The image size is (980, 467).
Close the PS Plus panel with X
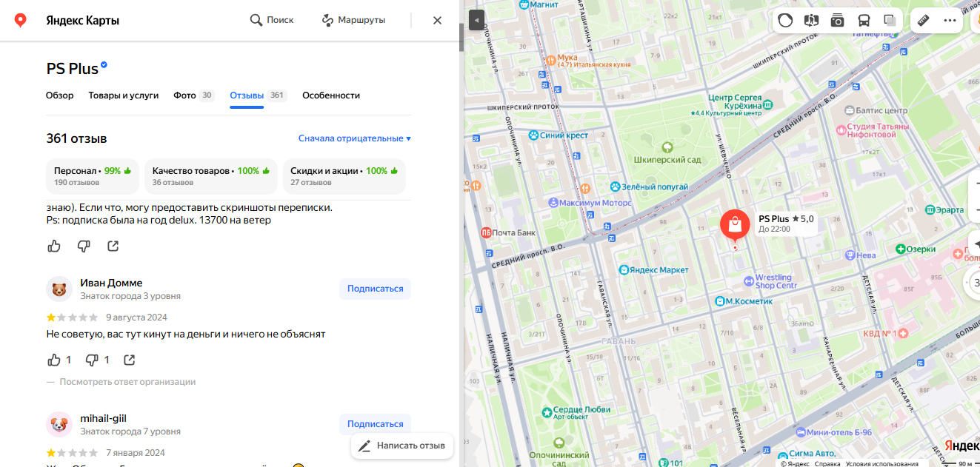(437, 20)
